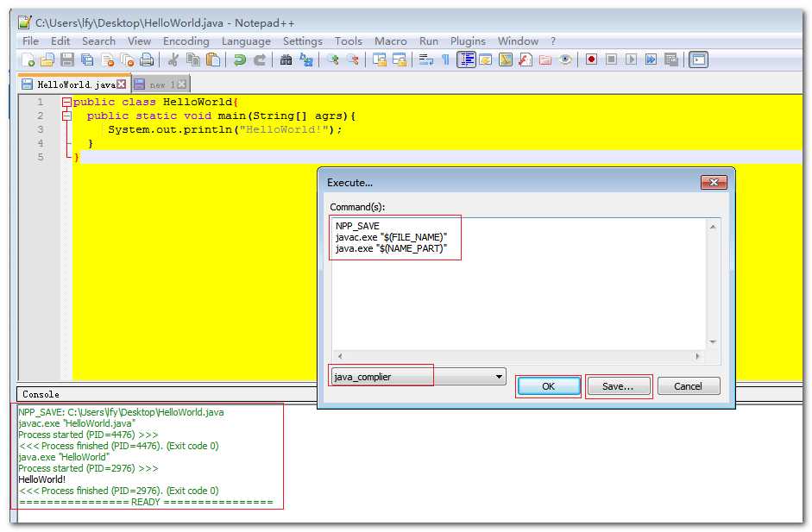
Task: Open the Macro menu
Action: (390, 41)
